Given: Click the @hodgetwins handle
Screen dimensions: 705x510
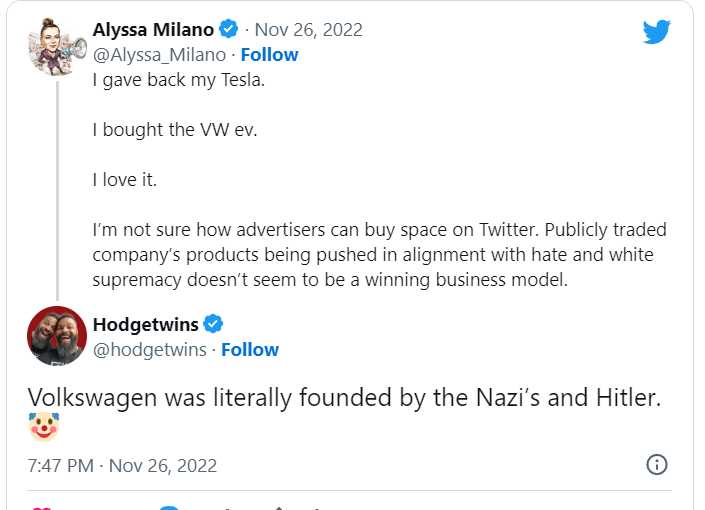Looking at the screenshot, I should pos(150,349).
